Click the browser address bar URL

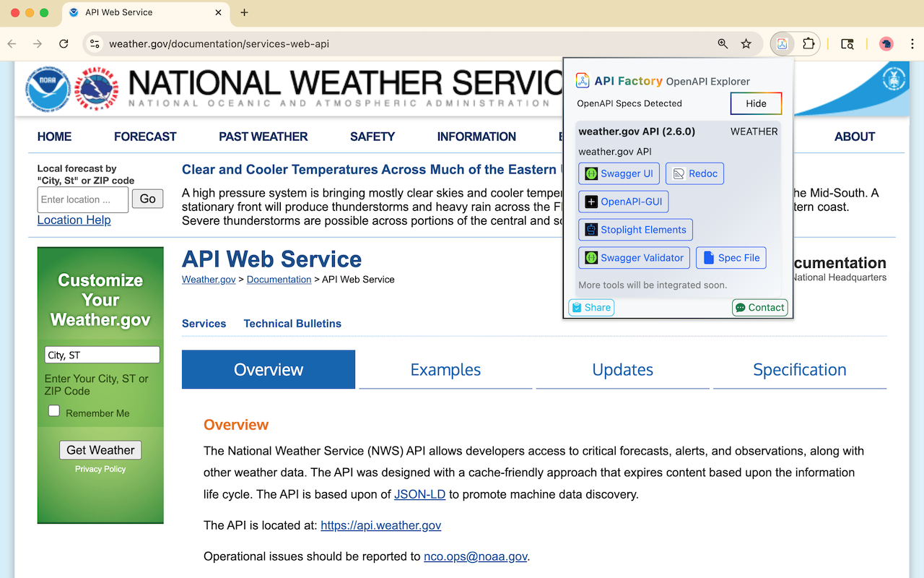[x=219, y=44]
